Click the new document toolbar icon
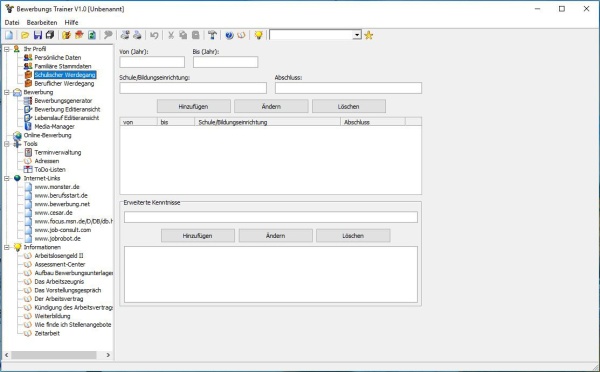This screenshot has width=600, height=372. tap(9, 35)
